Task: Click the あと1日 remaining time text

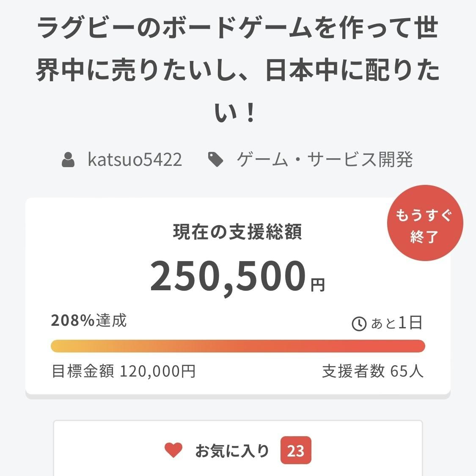Action: click(x=396, y=323)
